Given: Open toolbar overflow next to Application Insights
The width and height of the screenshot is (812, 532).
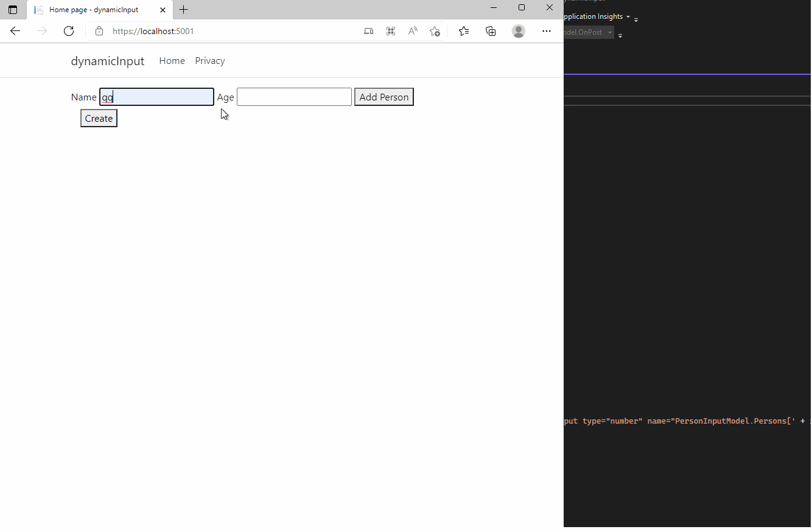Looking at the screenshot, I should 636,20.
